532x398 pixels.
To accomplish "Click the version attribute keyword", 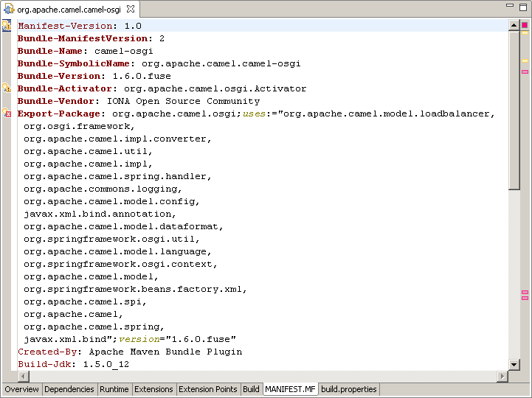I will (x=139, y=339).
